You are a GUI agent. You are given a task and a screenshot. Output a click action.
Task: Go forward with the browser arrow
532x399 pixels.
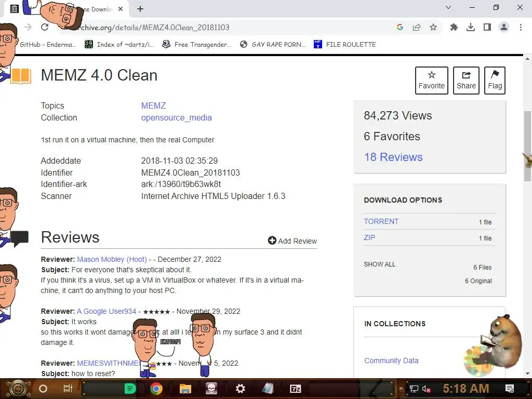[28, 27]
